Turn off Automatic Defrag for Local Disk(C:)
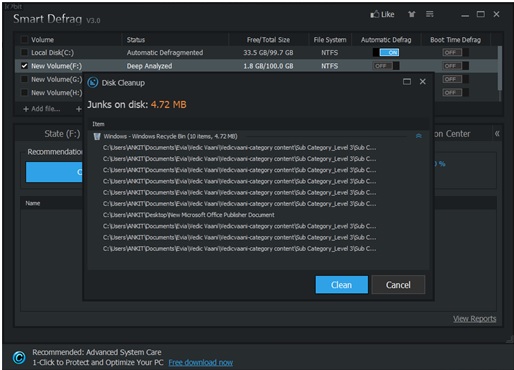Image resolution: width=514 pixels, height=370 pixels. click(x=386, y=52)
